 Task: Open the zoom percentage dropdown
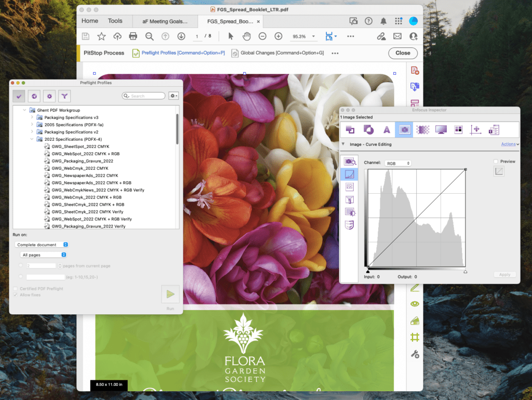[313, 36]
